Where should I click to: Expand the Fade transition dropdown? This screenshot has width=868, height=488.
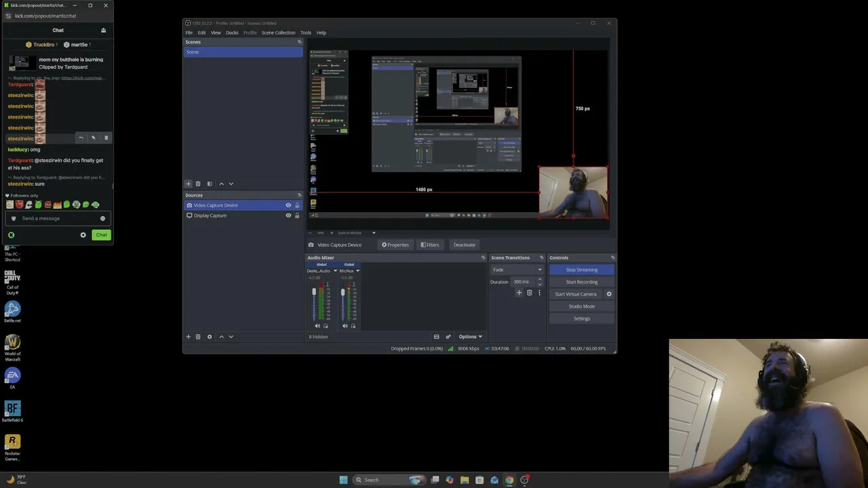click(517, 270)
